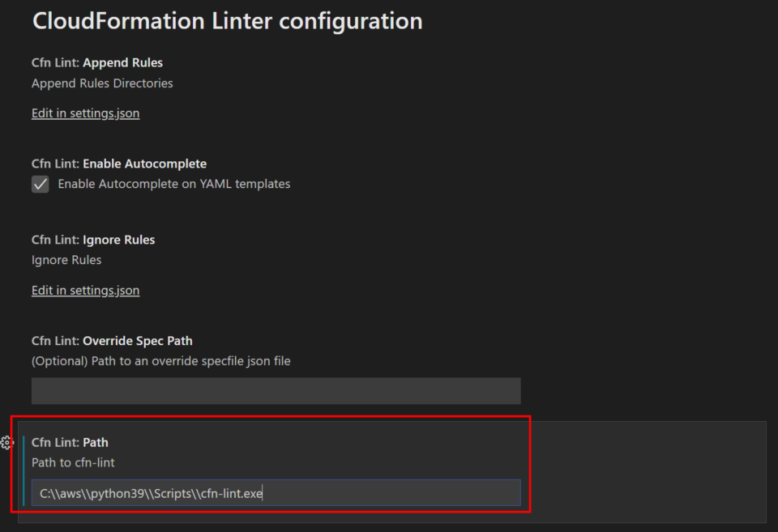Click the "Cfn Lint: Append Rules" heading
This screenshot has width=778, height=532.
(x=96, y=62)
